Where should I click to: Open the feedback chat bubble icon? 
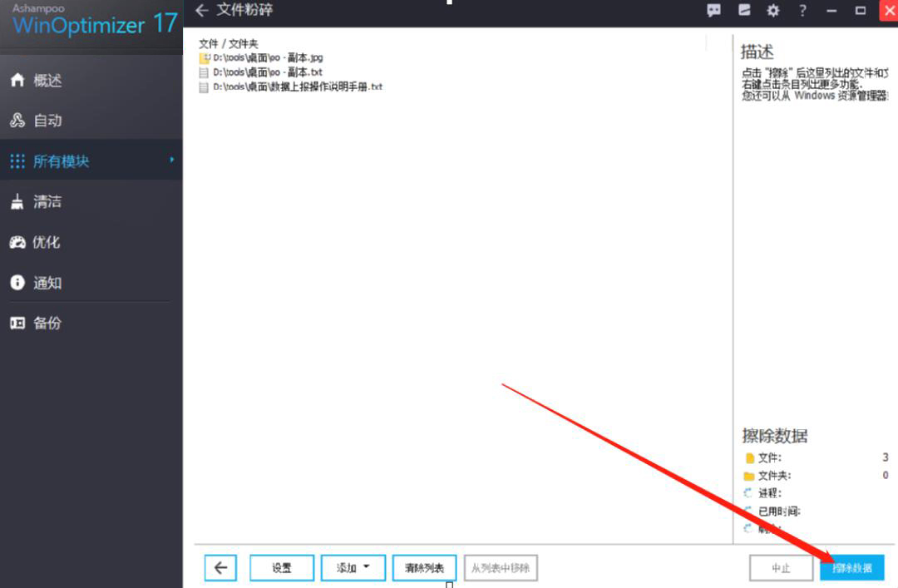713,10
